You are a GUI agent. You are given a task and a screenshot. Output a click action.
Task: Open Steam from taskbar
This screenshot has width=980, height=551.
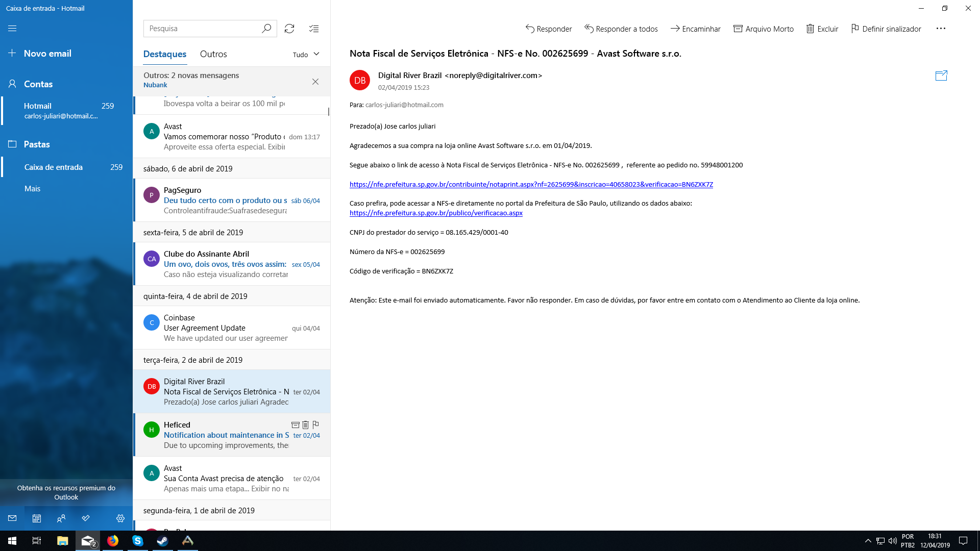[x=163, y=541]
